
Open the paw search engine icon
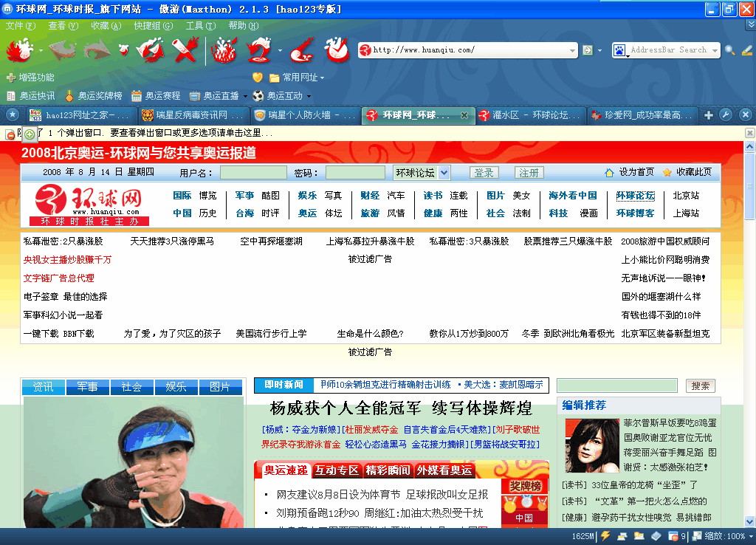(x=619, y=49)
